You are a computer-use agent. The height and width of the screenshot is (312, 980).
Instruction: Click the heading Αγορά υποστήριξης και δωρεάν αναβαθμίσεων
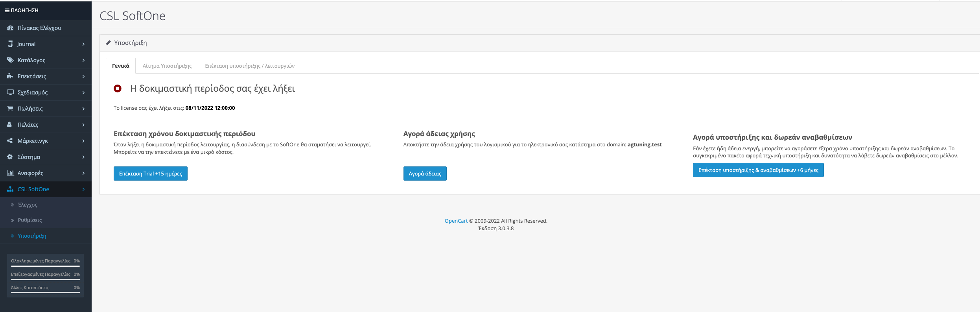tap(772, 137)
